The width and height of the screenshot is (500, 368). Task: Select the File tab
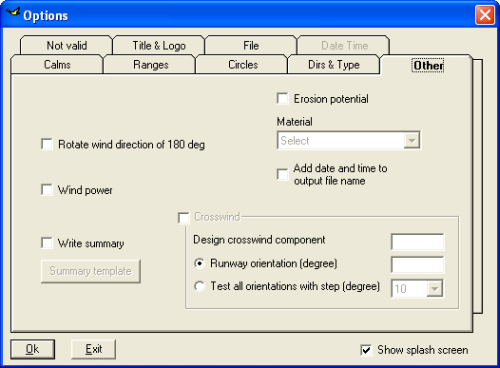click(251, 45)
